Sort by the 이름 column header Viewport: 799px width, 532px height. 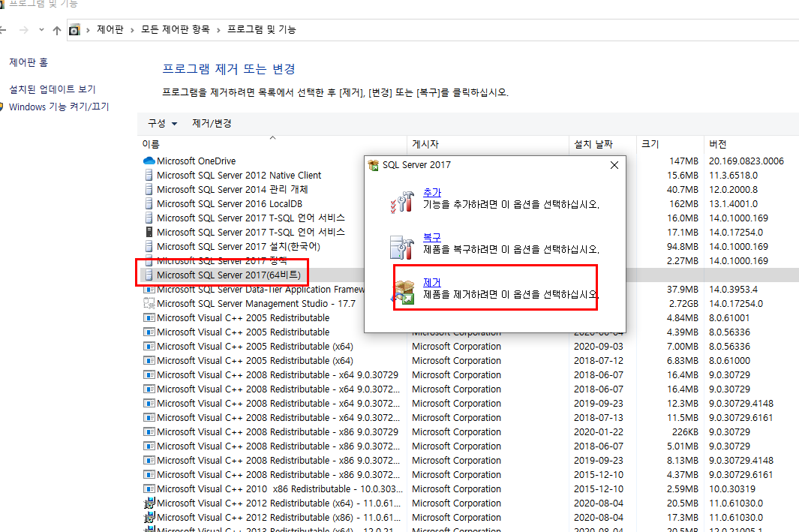point(272,144)
